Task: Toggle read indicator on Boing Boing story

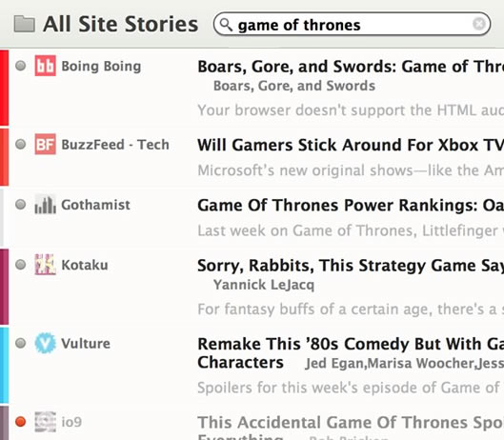Action: tap(21, 66)
